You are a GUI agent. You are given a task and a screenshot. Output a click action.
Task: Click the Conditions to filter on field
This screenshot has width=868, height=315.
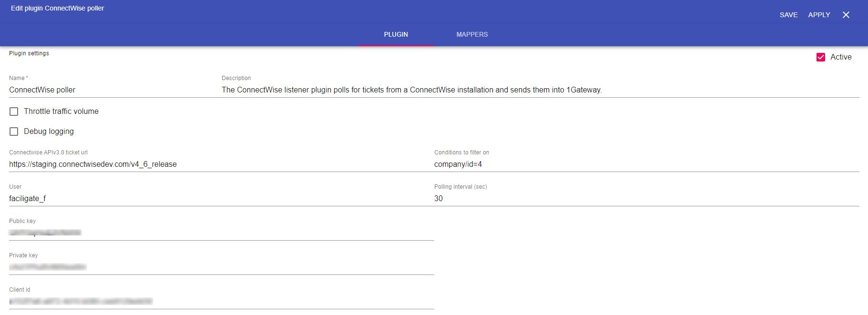tap(646, 164)
